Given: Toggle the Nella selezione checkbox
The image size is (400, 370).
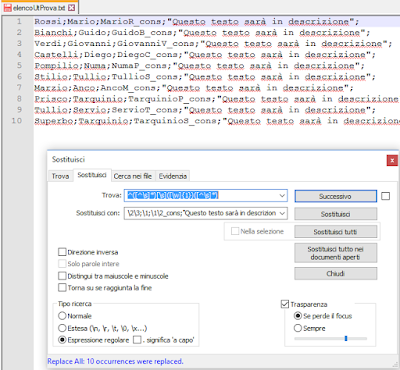Looking at the screenshot, I should coord(235,231).
